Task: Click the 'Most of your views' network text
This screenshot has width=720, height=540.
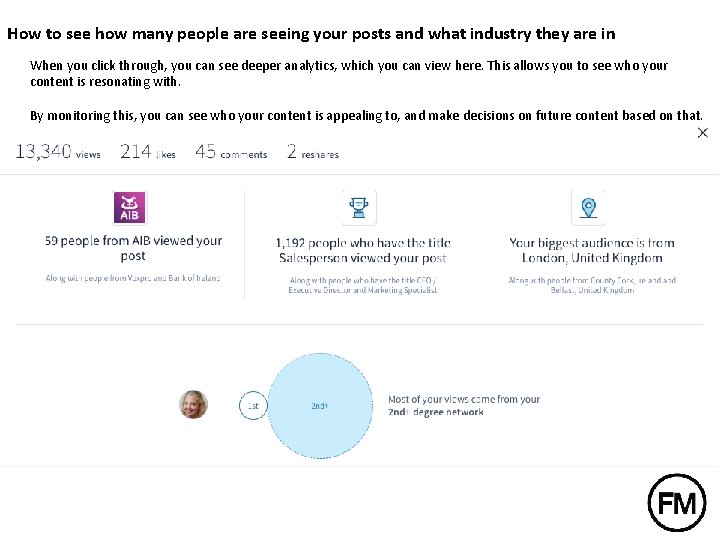Action: click(463, 405)
